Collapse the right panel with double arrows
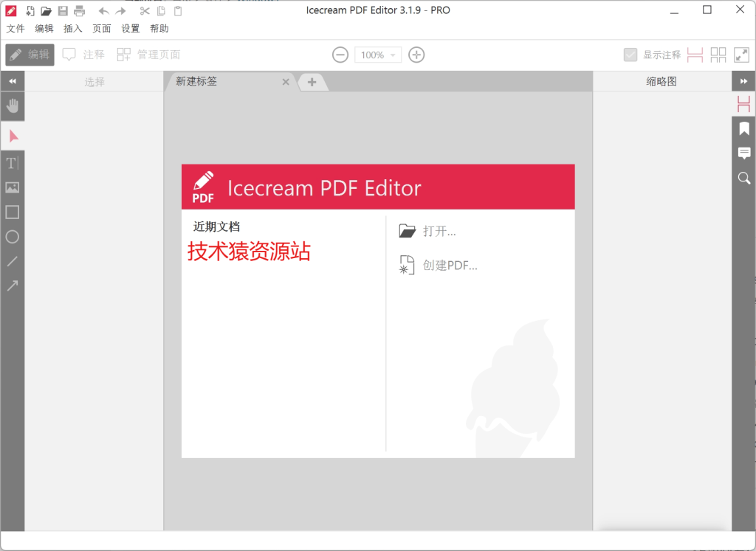 pyautogui.click(x=744, y=81)
